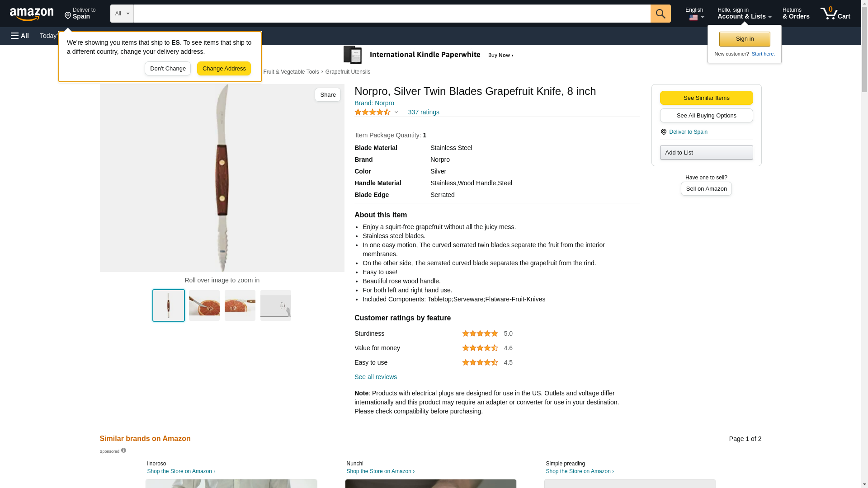Open the 337 ratings link
Screen dimensions: 868x488
(423, 112)
